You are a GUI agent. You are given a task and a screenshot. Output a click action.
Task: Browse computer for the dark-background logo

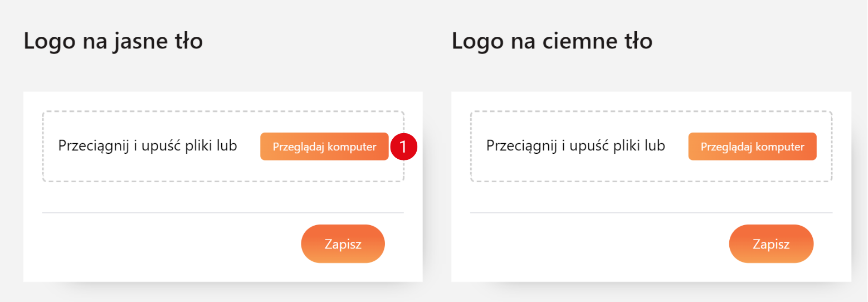752,147
